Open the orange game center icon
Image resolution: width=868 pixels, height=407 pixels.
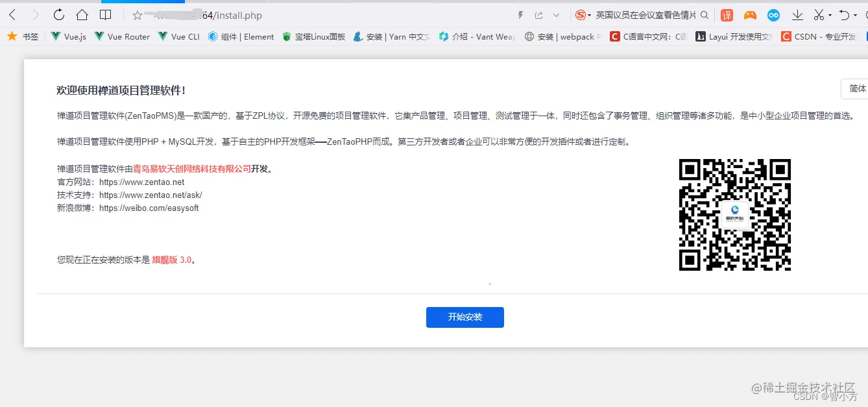750,15
